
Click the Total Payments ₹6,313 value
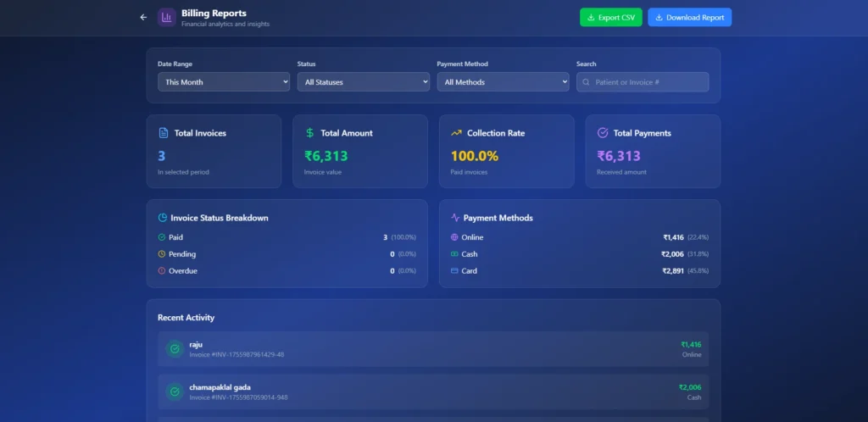pyautogui.click(x=619, y=156)
